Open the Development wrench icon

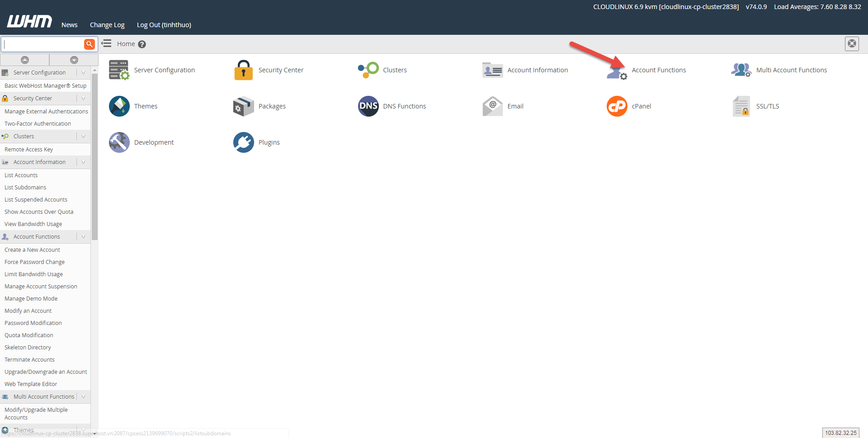coord(119,142)
